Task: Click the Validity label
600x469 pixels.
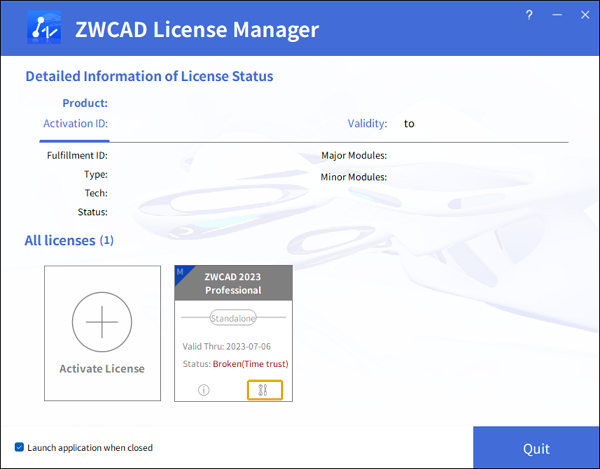Action: [x=367, y=124]
